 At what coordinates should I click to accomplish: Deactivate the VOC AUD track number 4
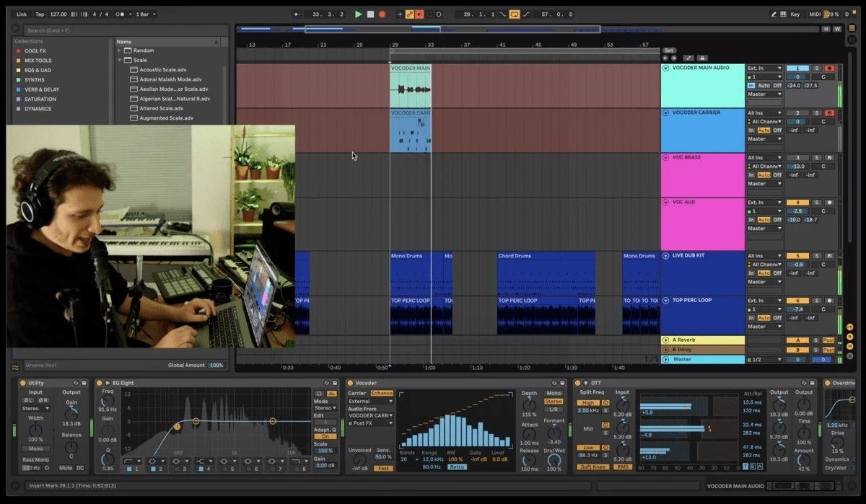[797, 203]
